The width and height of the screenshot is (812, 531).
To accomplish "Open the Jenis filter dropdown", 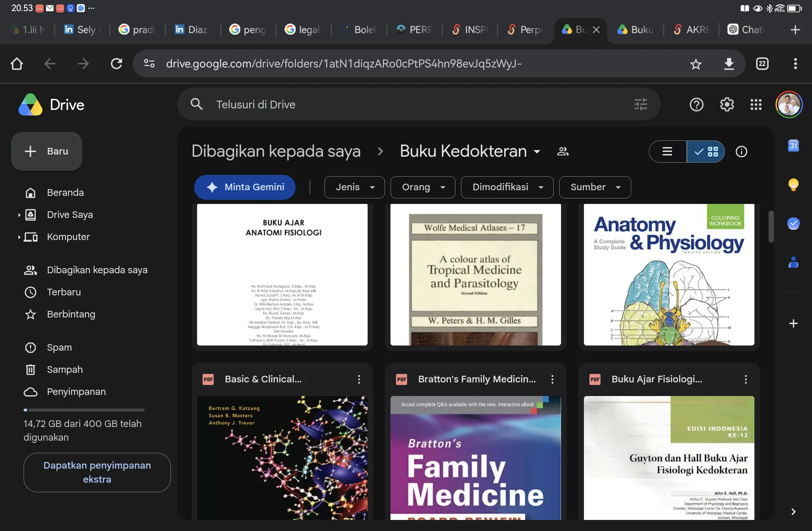I will click(354, 187).
